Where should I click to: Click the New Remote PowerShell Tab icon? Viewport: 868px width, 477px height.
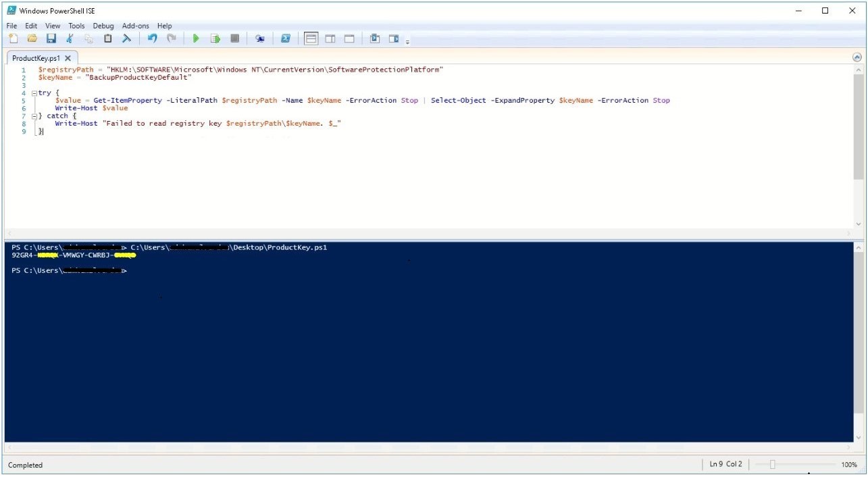[260, 39]
